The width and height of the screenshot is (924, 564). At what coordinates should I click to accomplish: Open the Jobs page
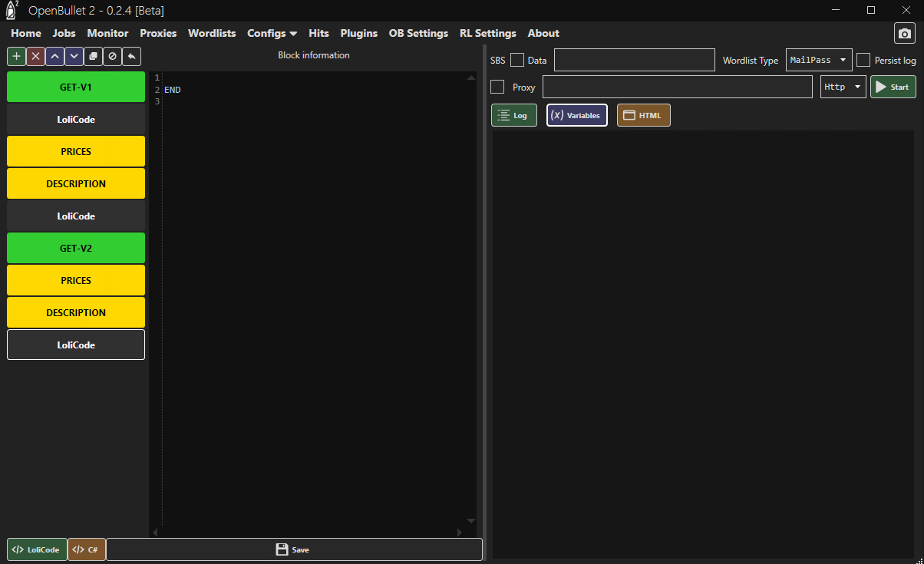coord(64,33)
